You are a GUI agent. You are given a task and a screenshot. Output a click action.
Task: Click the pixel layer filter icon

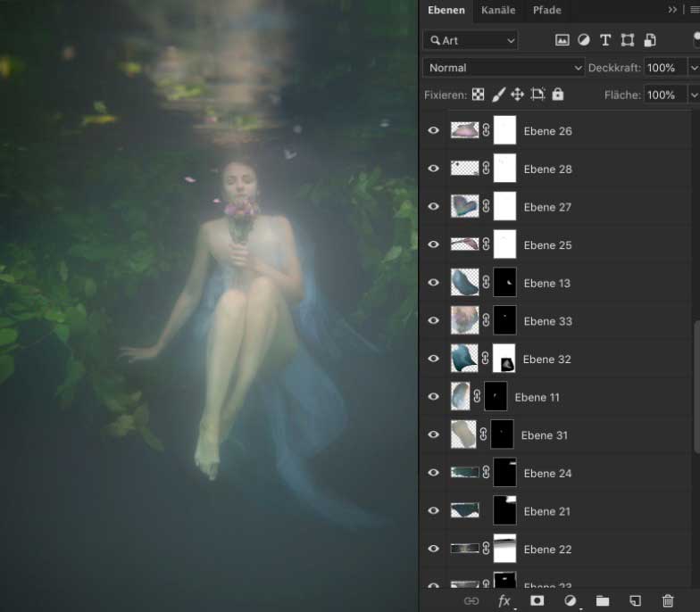click(562, 40)
